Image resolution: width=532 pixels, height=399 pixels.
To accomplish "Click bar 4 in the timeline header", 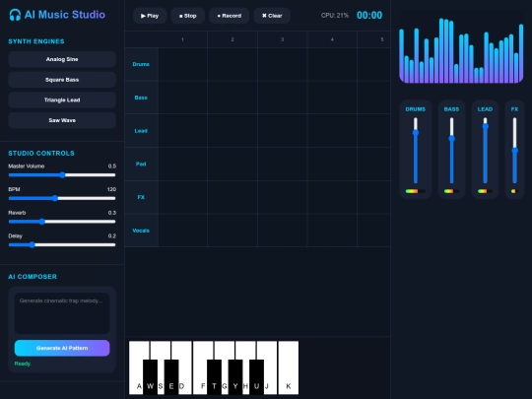I will coord(332,39).
